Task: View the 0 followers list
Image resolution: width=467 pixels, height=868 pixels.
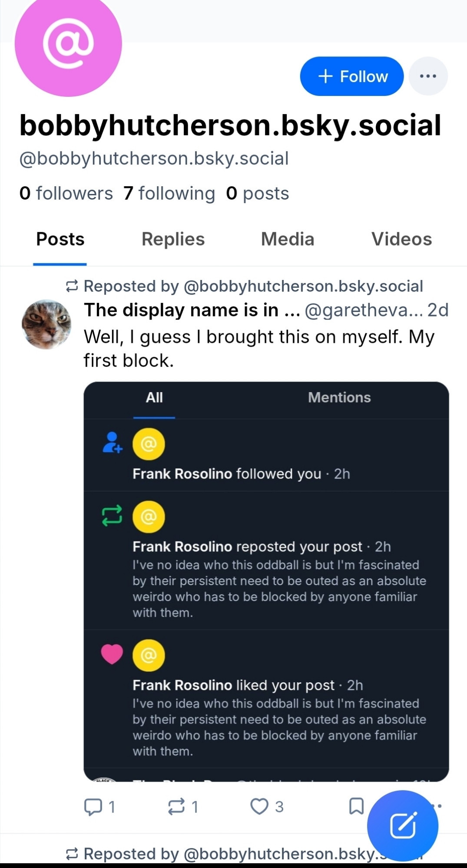Action: click(x=66, y=194)
